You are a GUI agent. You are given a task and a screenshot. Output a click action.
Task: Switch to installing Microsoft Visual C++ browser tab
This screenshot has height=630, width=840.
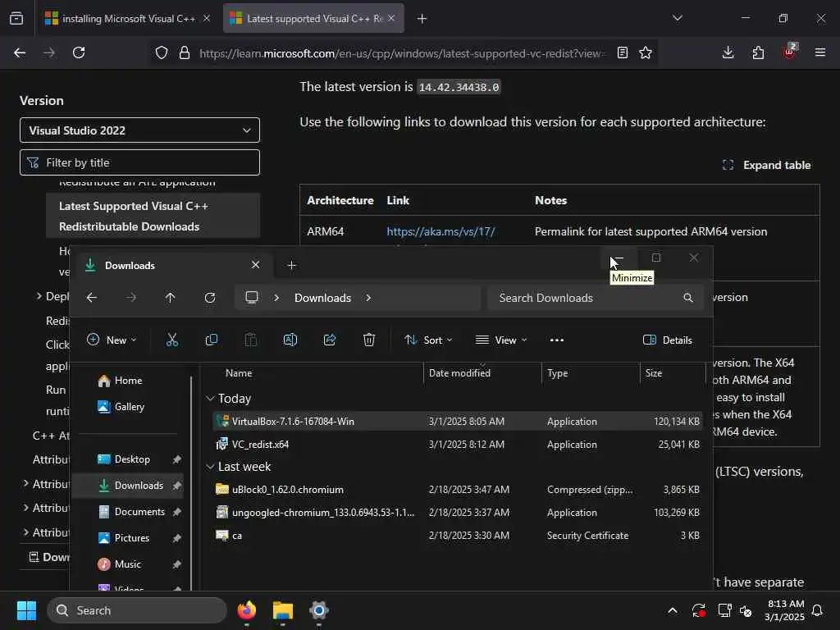click(x=126, y=18)
